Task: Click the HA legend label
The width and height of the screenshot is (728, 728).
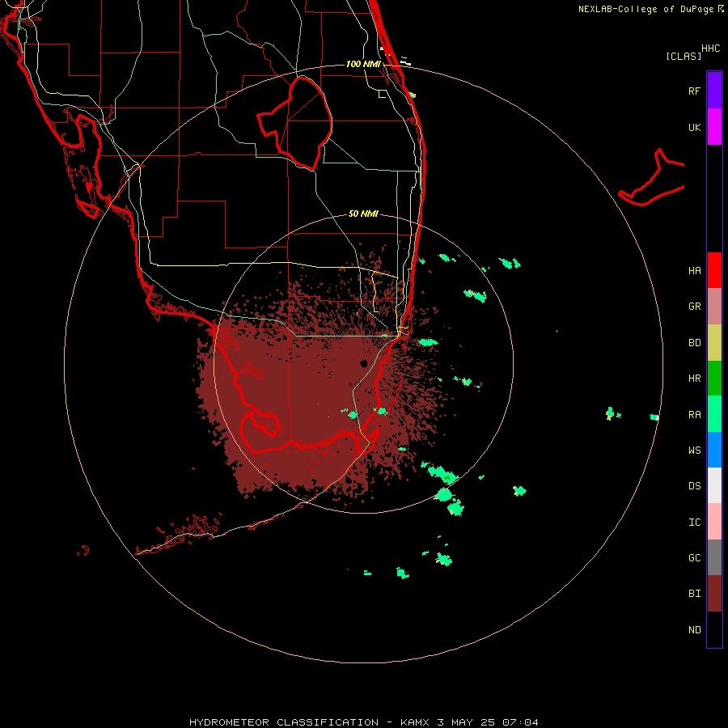Action: [694, 271]
